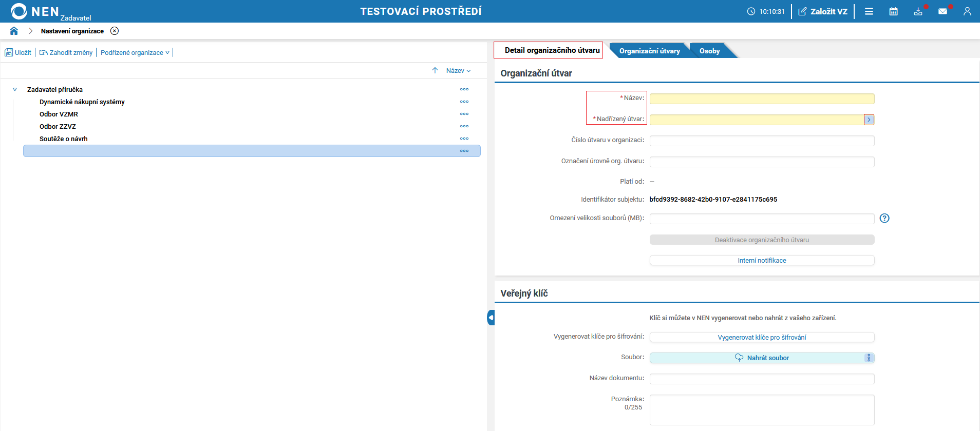
Task: Open the calendar icon in header
Action: pyautogui.click(x=893, y=11)
